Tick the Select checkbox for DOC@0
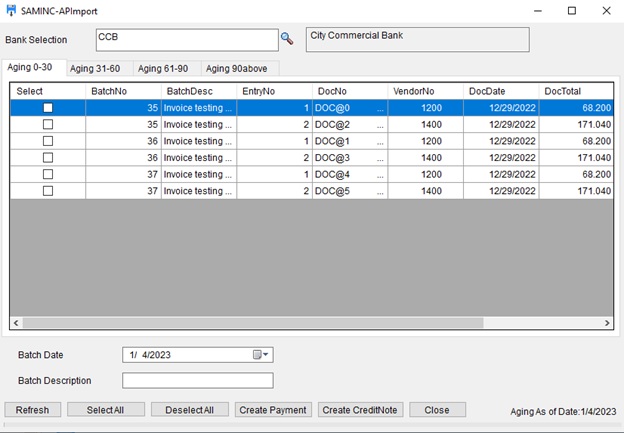The width and height of the screenshot is (624, 433). [48, 108]
